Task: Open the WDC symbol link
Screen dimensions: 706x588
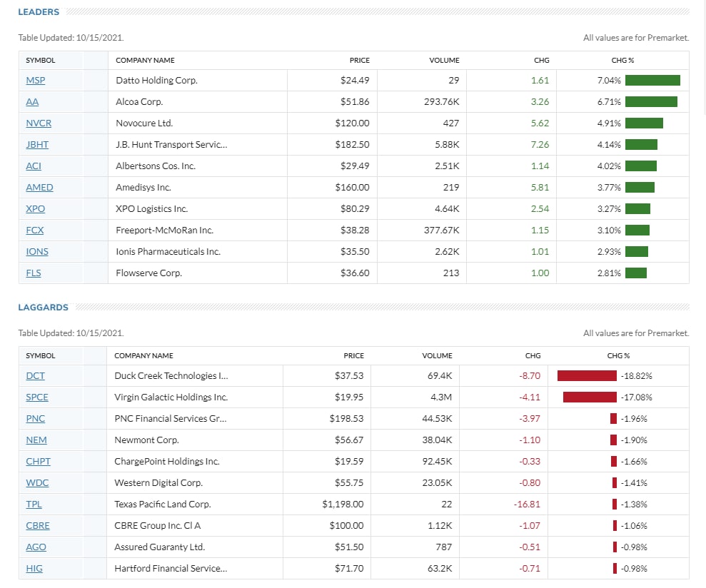Action: (37, 482)
